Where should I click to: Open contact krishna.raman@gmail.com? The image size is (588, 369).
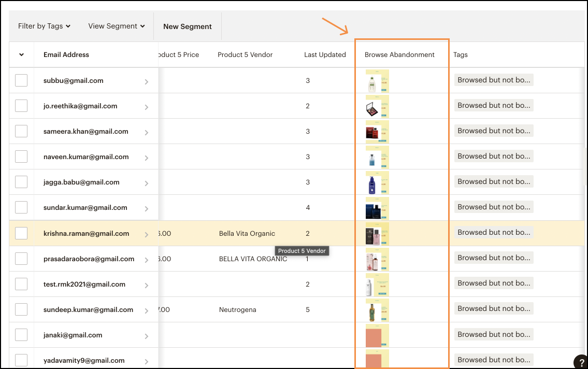pos(86,234)
